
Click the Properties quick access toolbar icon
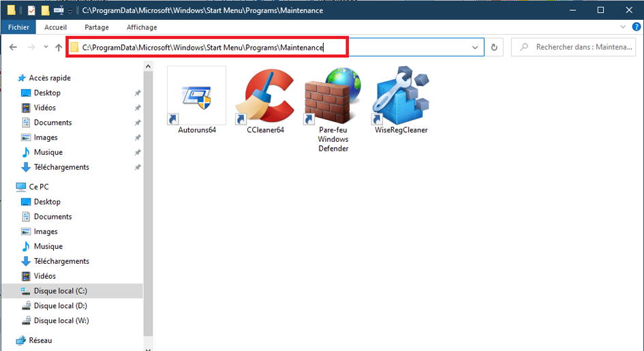31,10
